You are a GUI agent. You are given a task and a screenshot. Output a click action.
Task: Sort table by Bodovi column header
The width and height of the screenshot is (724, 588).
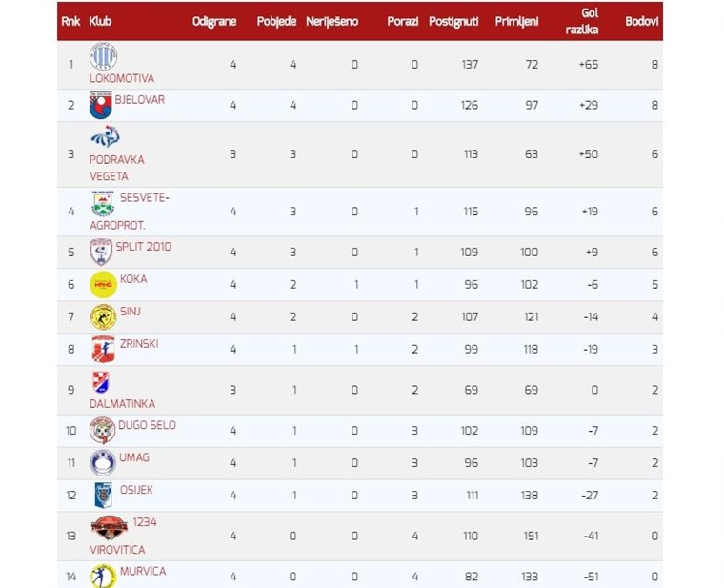(641, 21)
